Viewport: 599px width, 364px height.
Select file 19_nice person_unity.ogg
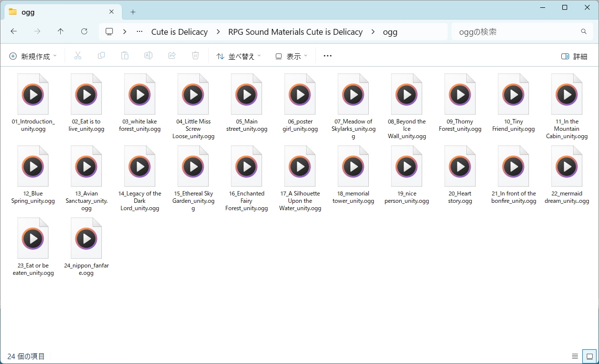tap(407, 175)
